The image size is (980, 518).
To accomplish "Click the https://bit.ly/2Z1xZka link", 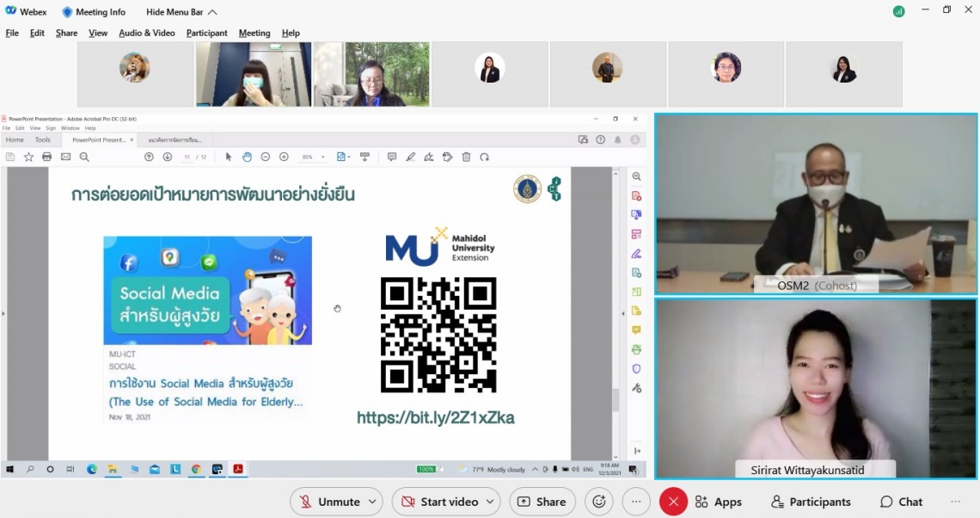I will click(x=436, y=417).
